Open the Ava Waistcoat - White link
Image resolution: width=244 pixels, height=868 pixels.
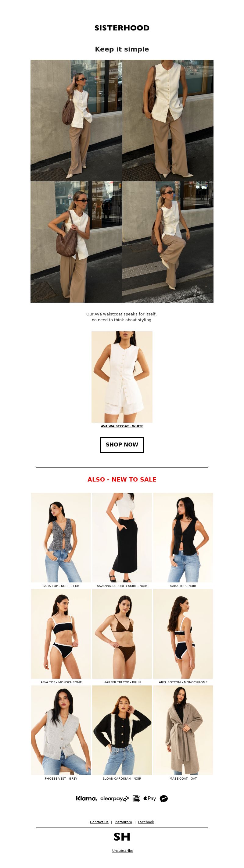(x=122, y=426)
